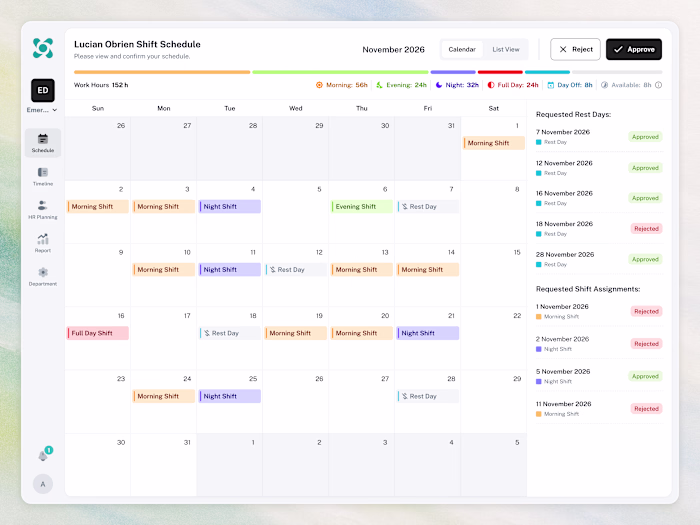Approve the shift schedule
Image resolution: width=700 pixels, height=525 pixels.
634,50
